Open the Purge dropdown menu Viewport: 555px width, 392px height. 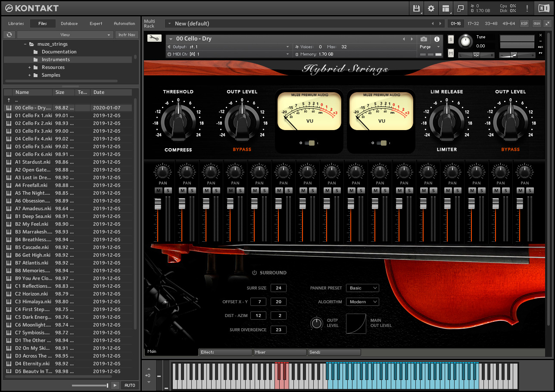pyautogui.click(x=430, y=47)
